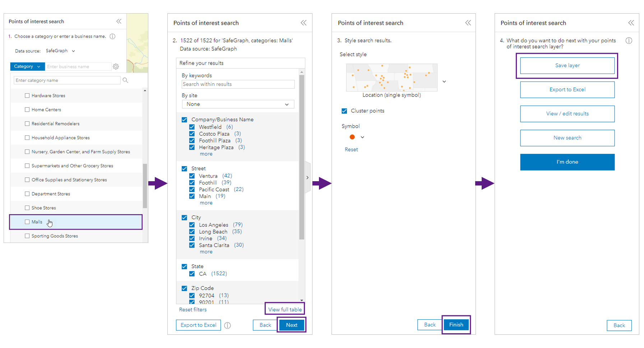This screenshot has height=348, width=644.
Task: Click the info icon in step 4 panel
Action: pyautogui.click(x=629, y=41)
